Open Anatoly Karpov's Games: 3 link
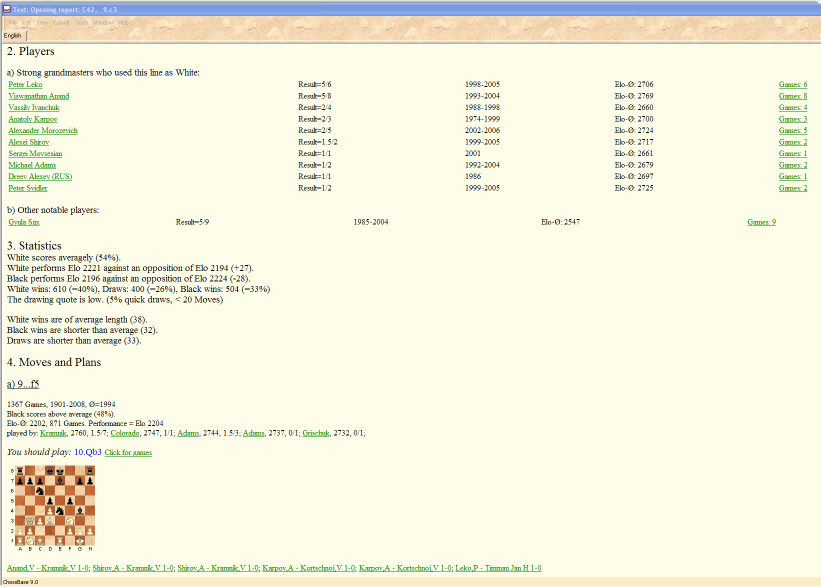This screenshot has height=587, width=821. click(793, 119)
